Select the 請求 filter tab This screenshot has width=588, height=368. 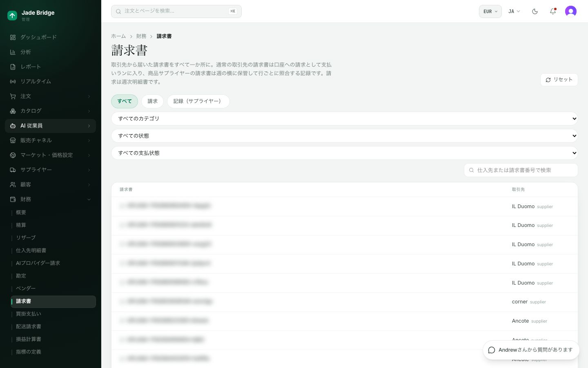coord(153,101)
